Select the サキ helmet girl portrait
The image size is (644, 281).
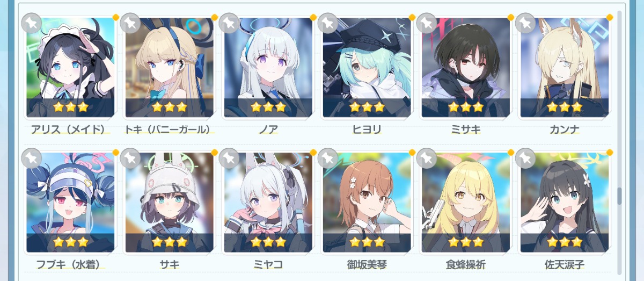coord(169,203)
